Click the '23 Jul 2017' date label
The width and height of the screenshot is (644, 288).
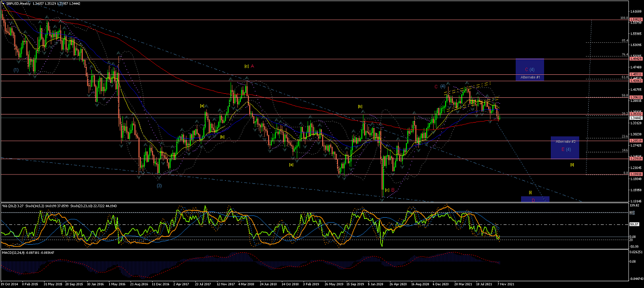tap(203, 285)
